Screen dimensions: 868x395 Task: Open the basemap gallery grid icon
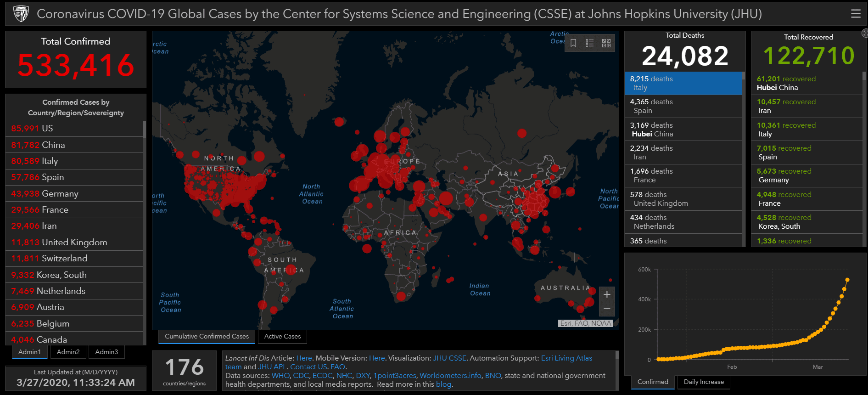coord(606,43)
